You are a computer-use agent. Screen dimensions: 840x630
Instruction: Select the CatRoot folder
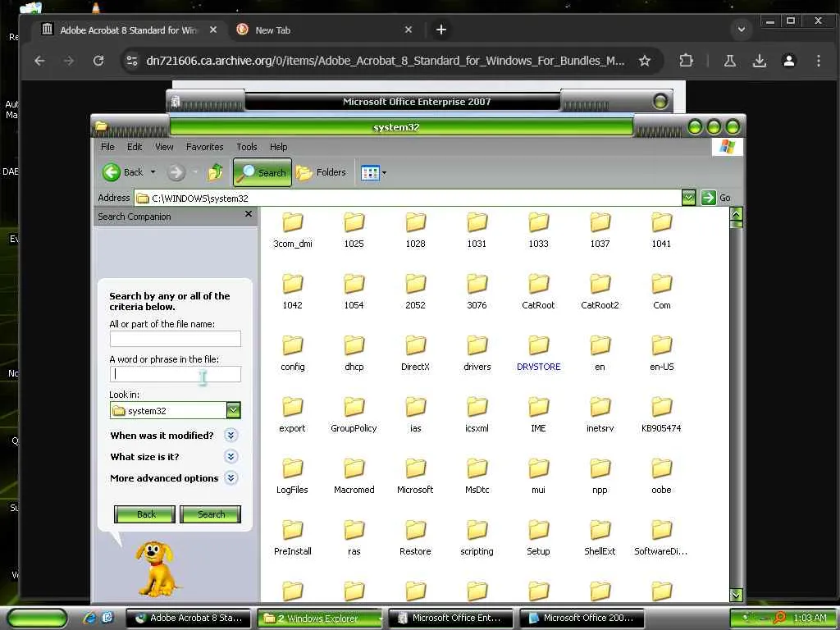[538, 292]
